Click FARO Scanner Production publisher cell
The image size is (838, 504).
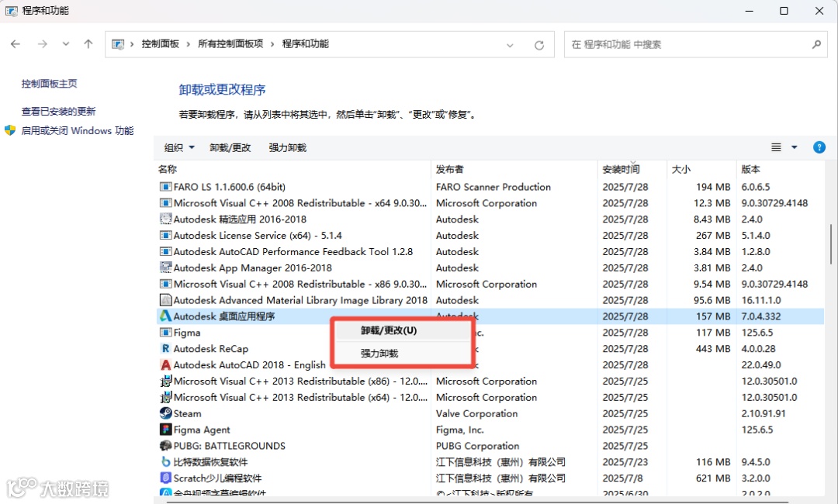coord(493,187)
